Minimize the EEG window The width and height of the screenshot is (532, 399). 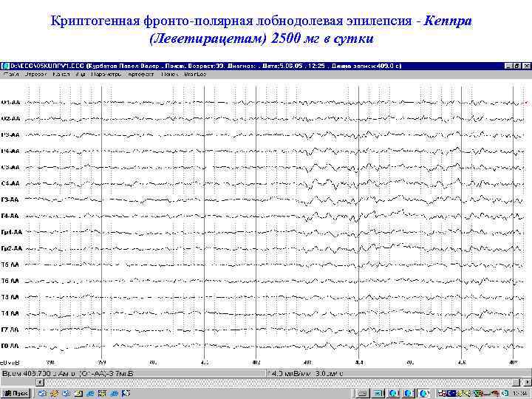508,66
